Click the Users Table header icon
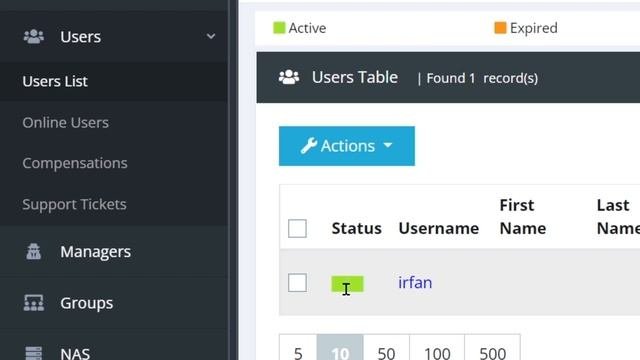This screenshot has height=360, width=640. tap(289, 77)
